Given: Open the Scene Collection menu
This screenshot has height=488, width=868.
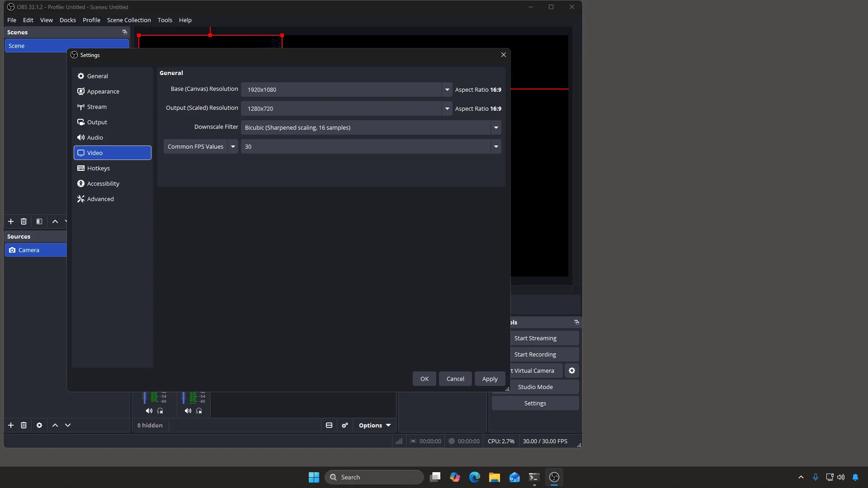Looking at the screenshot, I should pyautogui.click(x=129, y=20).
